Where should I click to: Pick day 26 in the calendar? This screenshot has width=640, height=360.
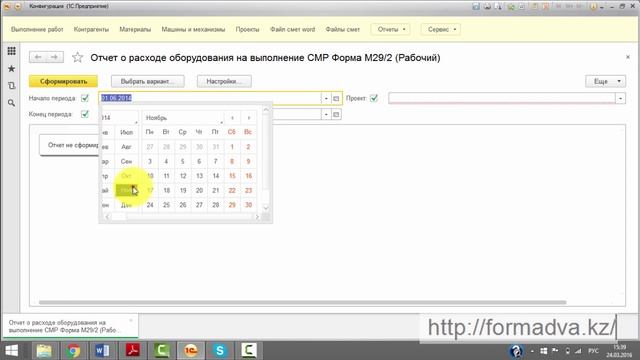[x=183, y=205]
